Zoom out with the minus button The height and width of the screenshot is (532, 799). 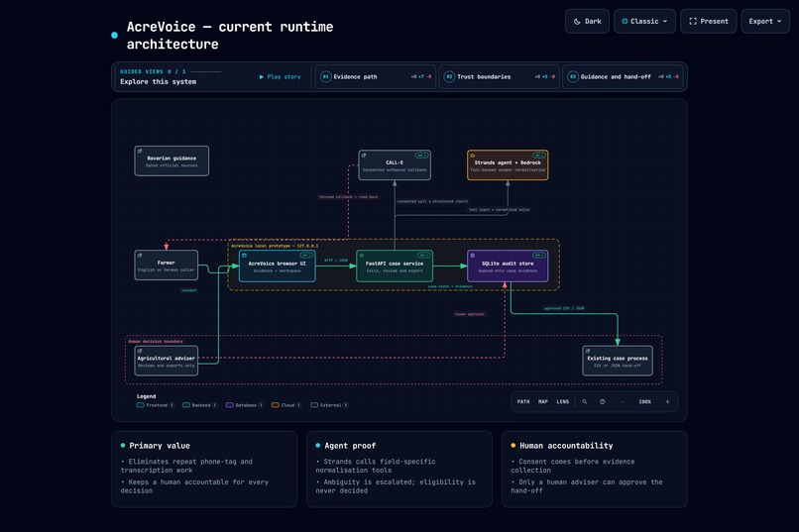[623, 401]
